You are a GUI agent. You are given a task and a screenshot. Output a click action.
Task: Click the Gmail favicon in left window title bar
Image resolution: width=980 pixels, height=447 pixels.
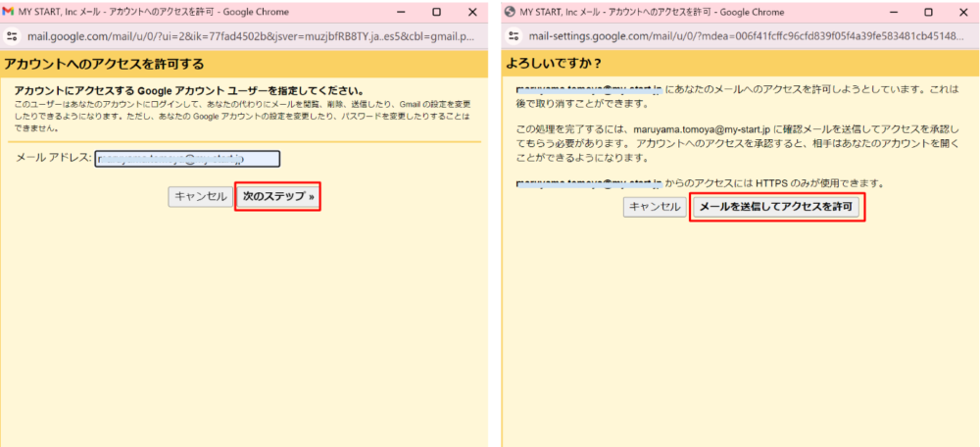coord(8,12)
